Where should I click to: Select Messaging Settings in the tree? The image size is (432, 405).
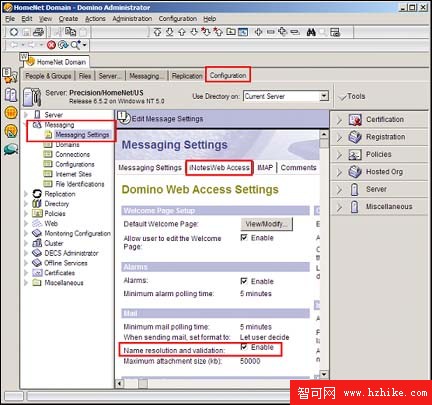82,135
